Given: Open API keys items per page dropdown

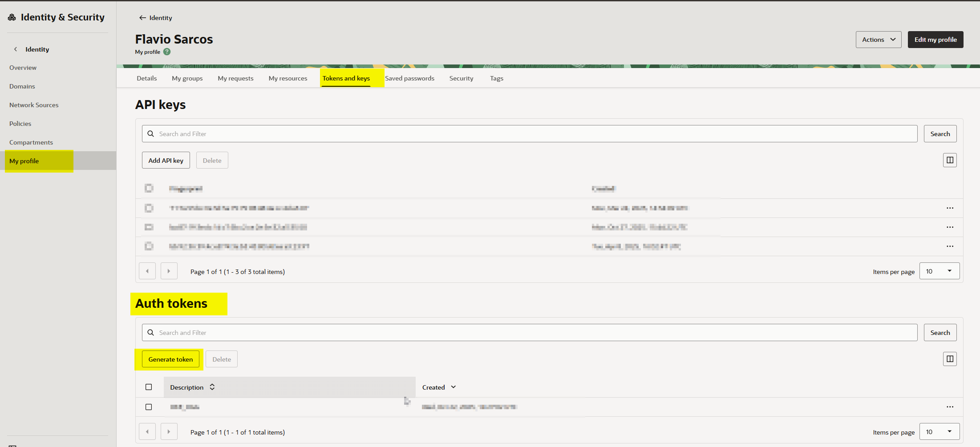Looking at the screenshot, I should coord(939,271).
